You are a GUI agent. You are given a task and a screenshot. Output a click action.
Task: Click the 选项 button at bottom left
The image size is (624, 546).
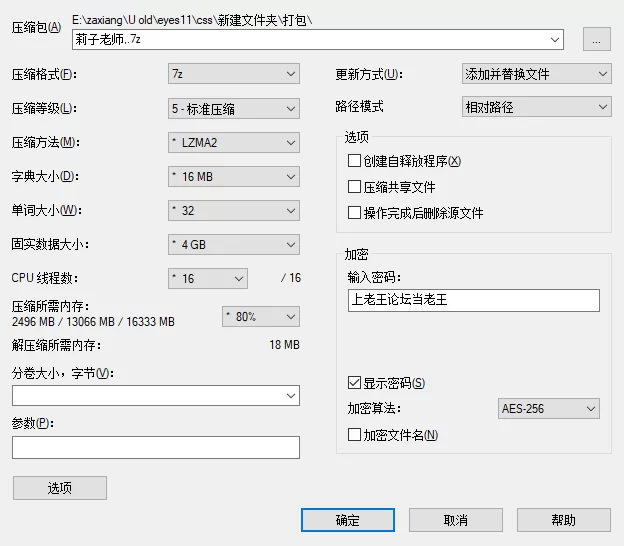[60, 488]
